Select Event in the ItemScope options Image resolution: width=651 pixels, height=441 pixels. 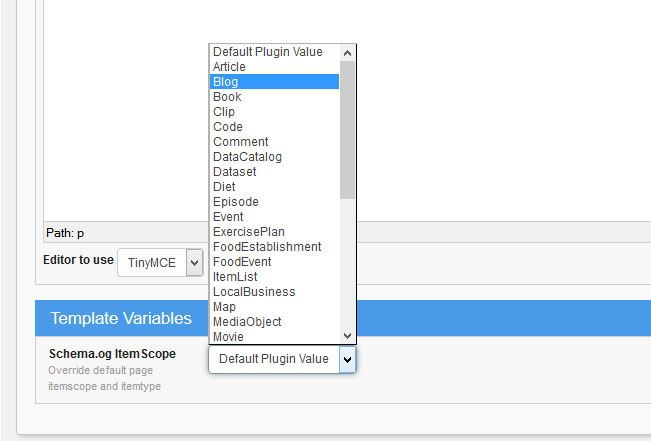coord(274,217)
